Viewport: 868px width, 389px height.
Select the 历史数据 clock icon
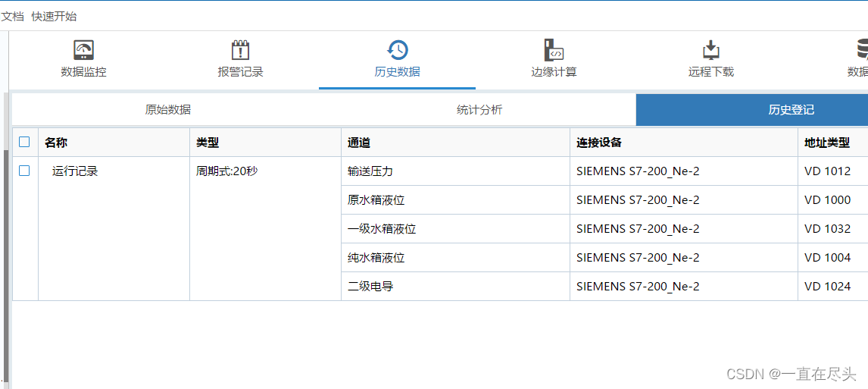[x=397, y=50]
